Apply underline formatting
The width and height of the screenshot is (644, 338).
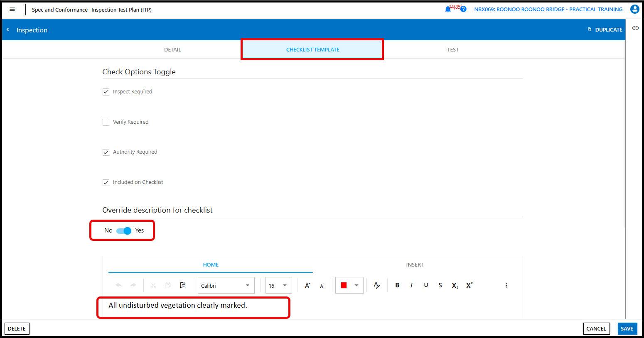tap(426, 285)
